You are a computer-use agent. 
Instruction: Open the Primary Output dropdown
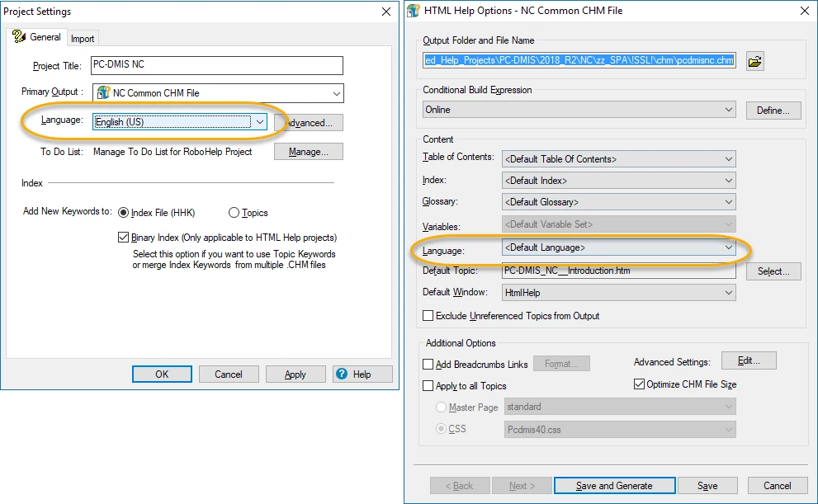point(218,92)
